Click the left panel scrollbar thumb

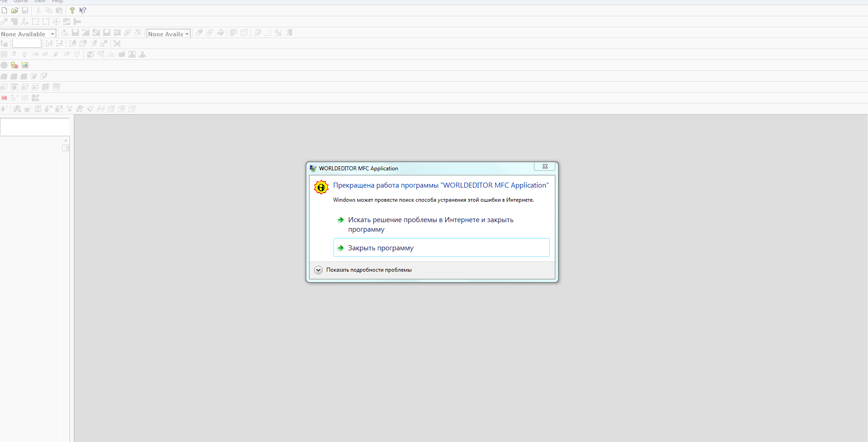(66, 148)
